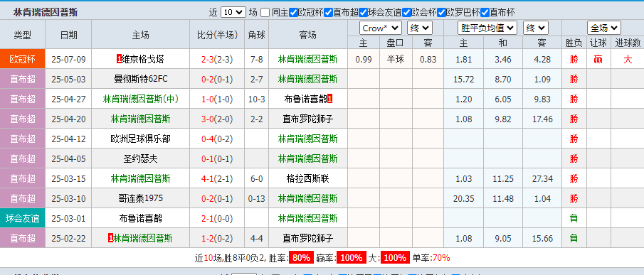Click 布鲁诺喜鹊 home team on 25-03-01
Image resolution: width=644 pixels, height=275 pixels.
[x=141, y=218]
